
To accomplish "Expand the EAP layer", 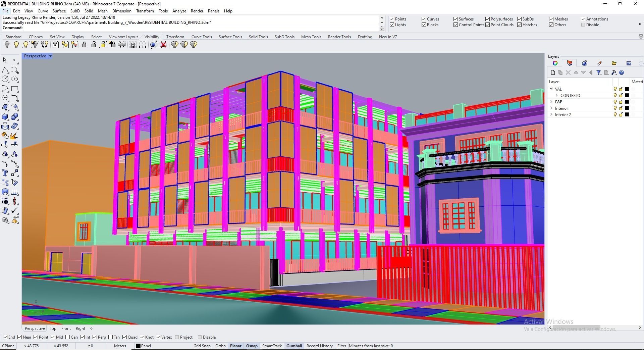I will pos(551,102).
